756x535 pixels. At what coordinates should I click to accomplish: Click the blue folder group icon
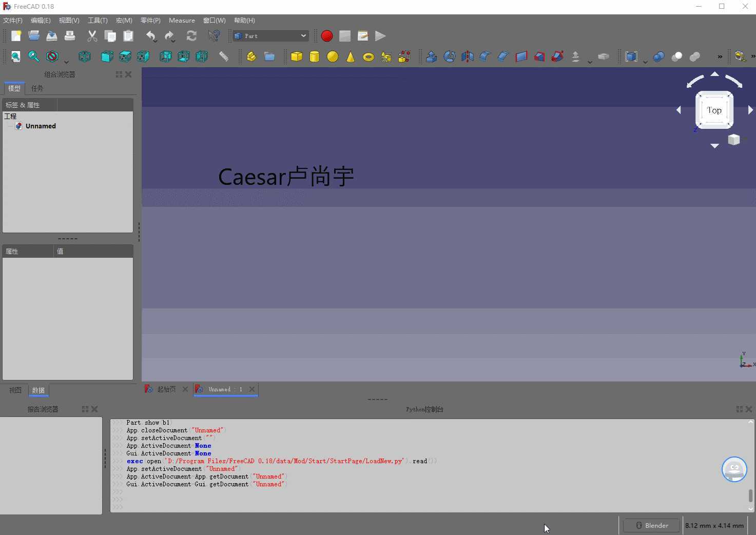point(269,56)
